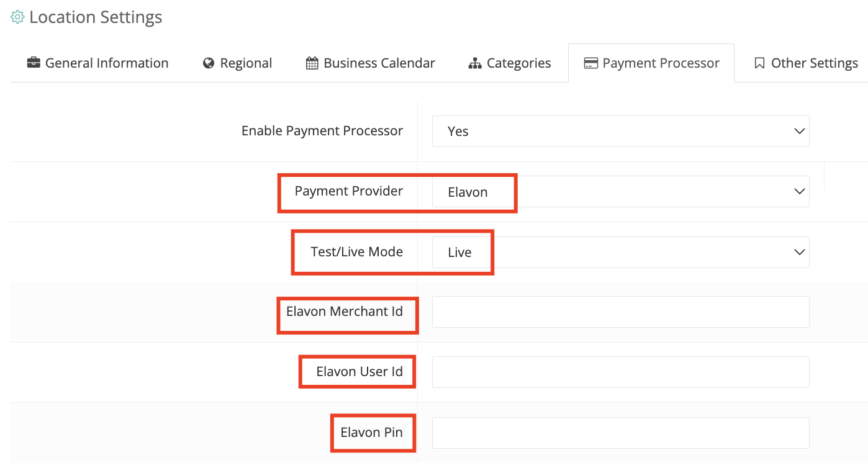Click the sitemap icon on Categories tab
The width and height of the screenshot is (868, 463).
pos(475,63)
